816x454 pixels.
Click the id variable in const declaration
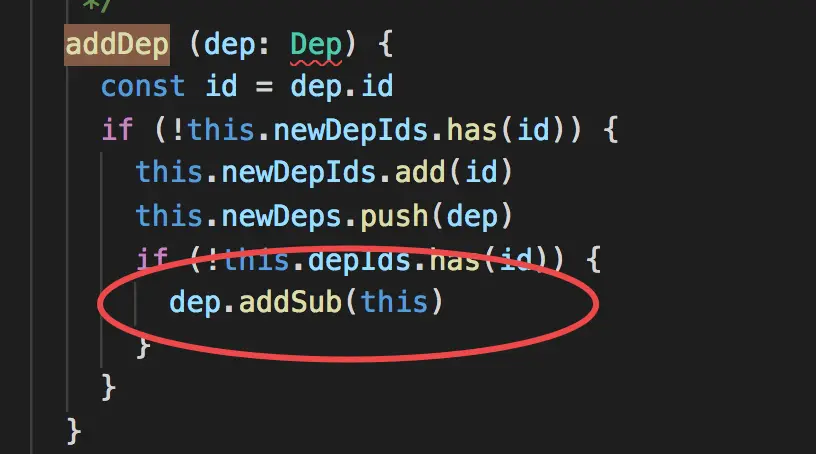point(221,86)
